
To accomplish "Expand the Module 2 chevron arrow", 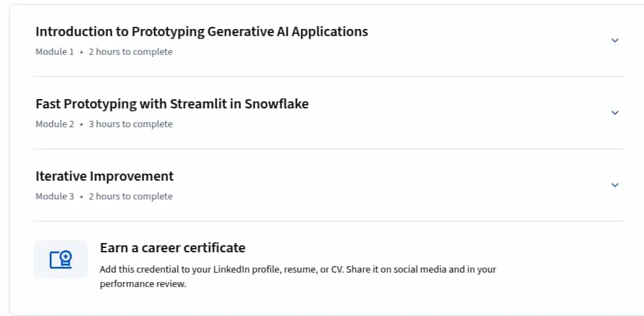I will point(615,113).
